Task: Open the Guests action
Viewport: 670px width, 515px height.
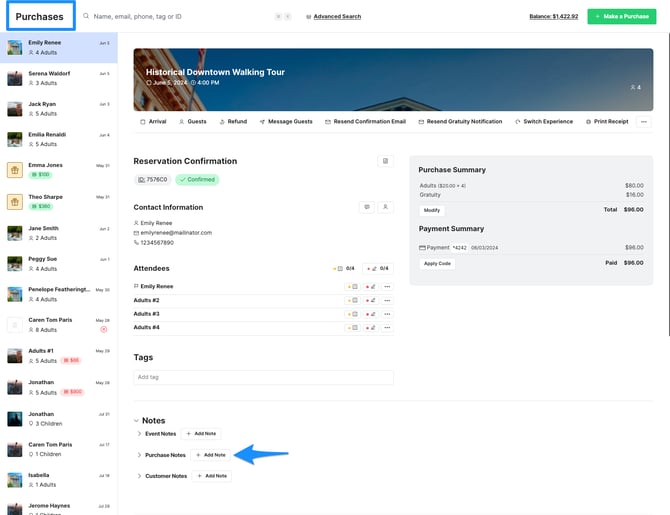Action: click(x=193, y=122)
